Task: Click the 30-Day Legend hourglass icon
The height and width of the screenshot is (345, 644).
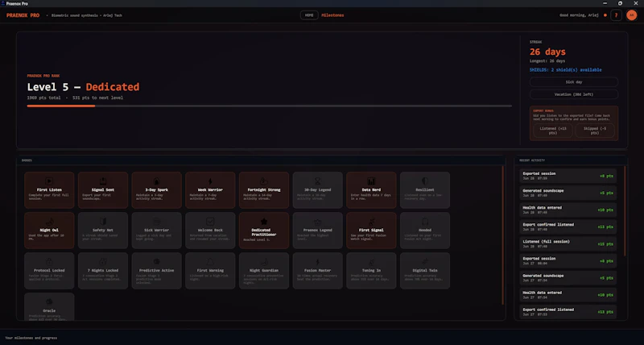Action: click(x=317, y=181)
